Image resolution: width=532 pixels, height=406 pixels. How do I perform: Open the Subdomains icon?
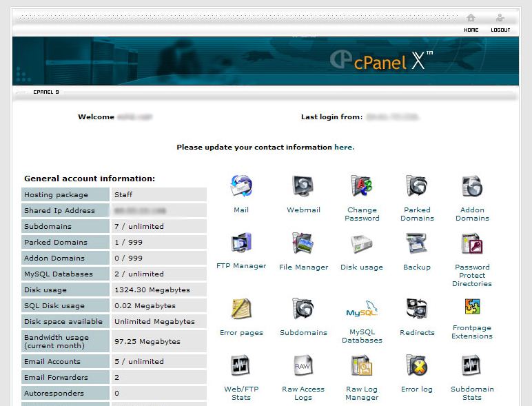[x=303, y=309]
